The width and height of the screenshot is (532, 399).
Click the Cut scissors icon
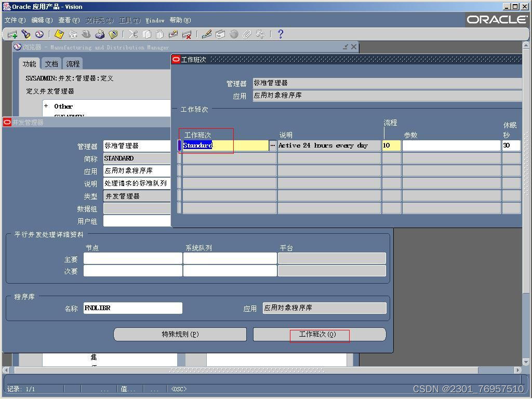tap(133, 34)
